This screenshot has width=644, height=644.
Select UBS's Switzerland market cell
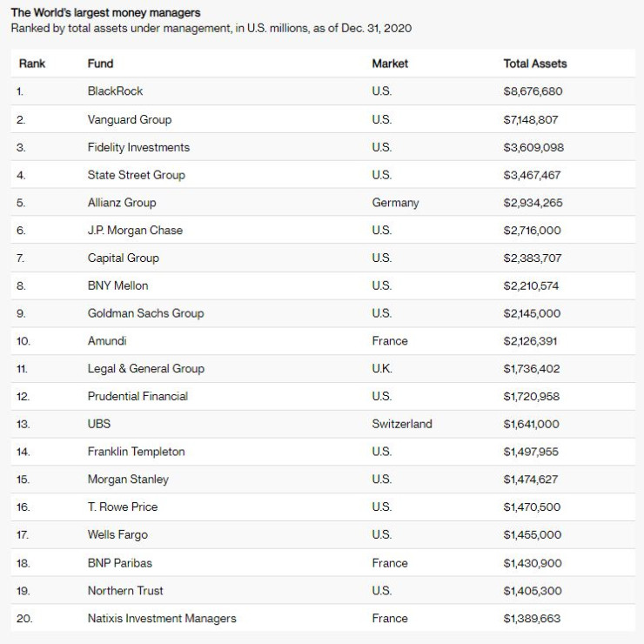point(401,425)
